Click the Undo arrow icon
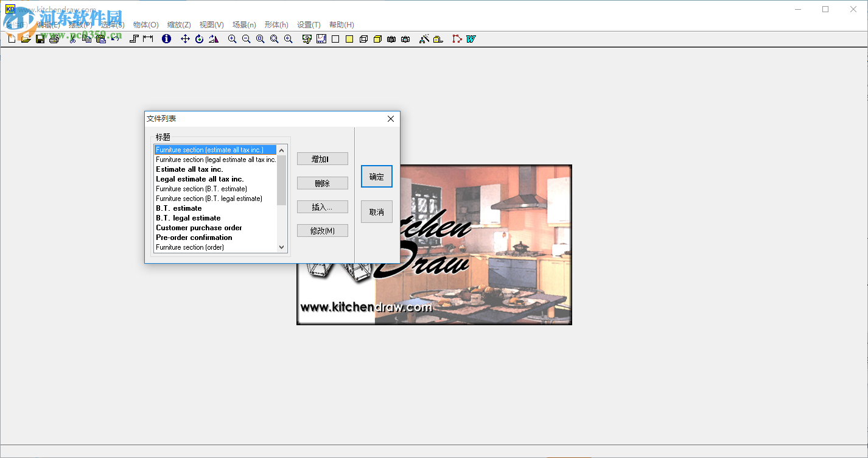Image resolution: width=868 pixels, height=458 pixels. (x=115, y=39)
